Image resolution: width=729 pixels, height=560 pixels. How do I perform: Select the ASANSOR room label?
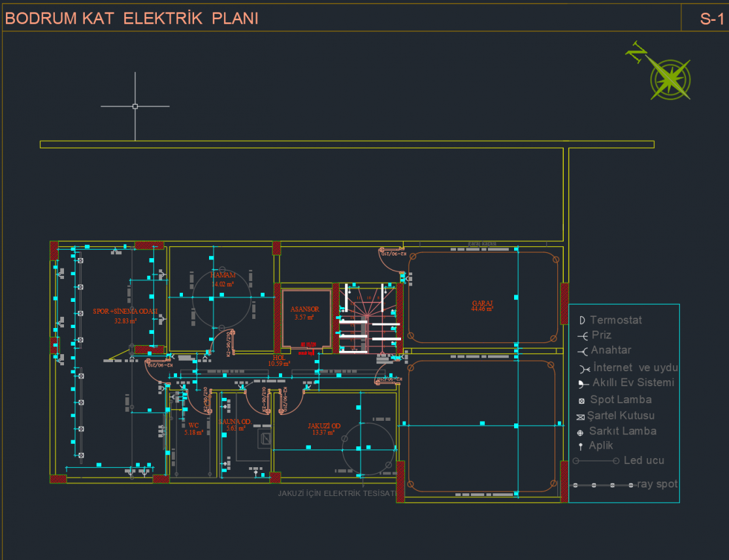click(x=304, y=309)
